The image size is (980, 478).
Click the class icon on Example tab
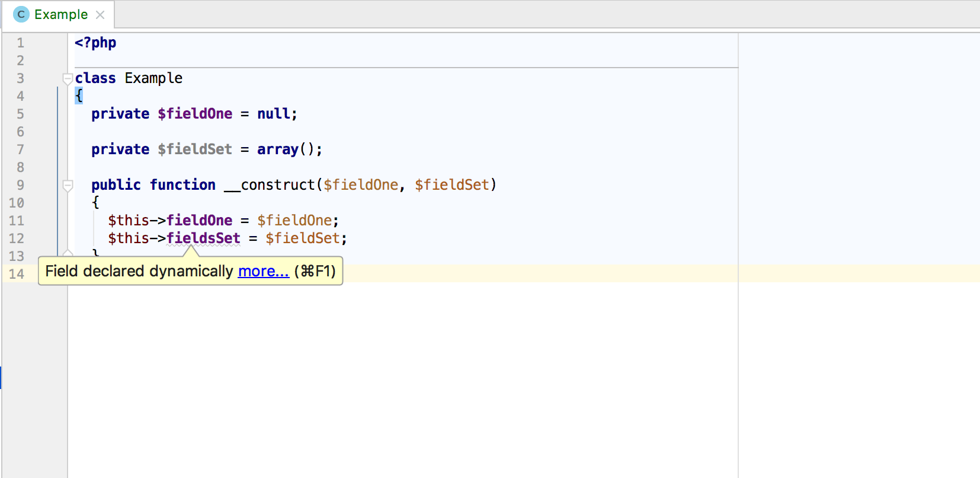point(21,14)
